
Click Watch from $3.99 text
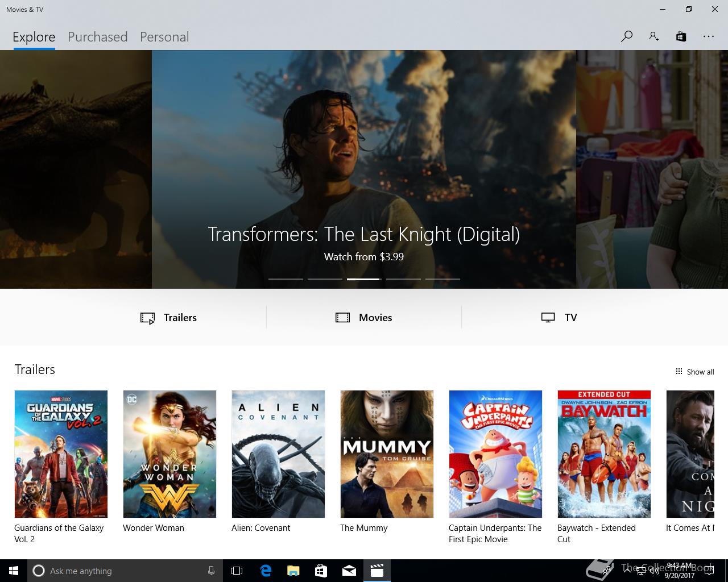click(364, 257)
